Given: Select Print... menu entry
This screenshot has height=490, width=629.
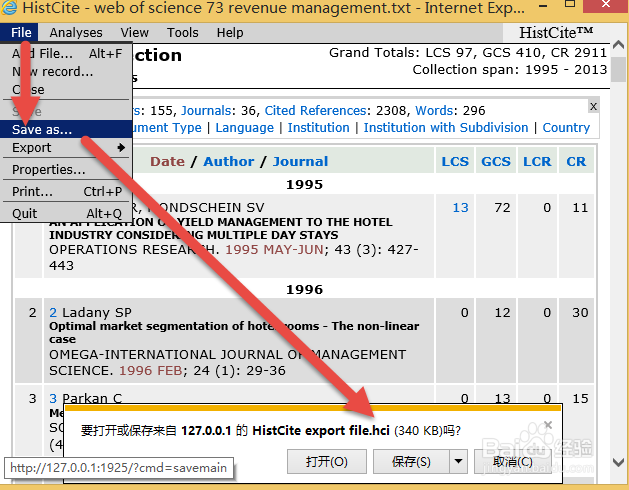Looking at the screenshot, I should tap(66, 191).
